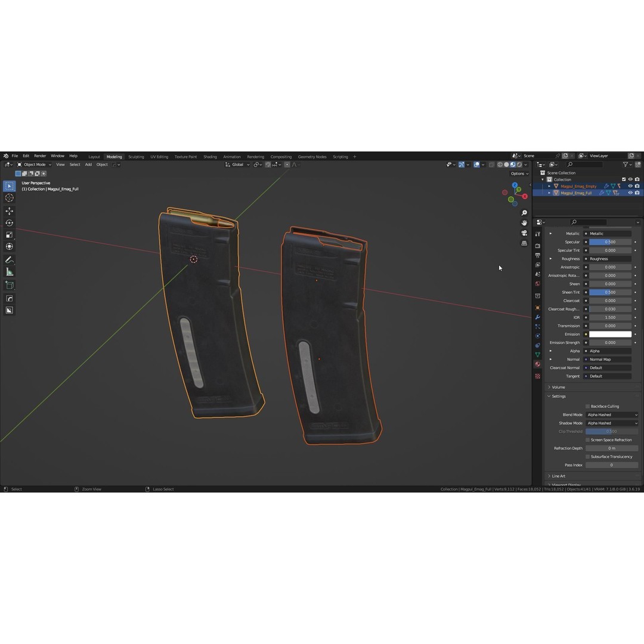The width and height of the screenshot is (644, 644).
Task: Enable Screen Space Refraction checkbox
Action: tap(588, 440)
